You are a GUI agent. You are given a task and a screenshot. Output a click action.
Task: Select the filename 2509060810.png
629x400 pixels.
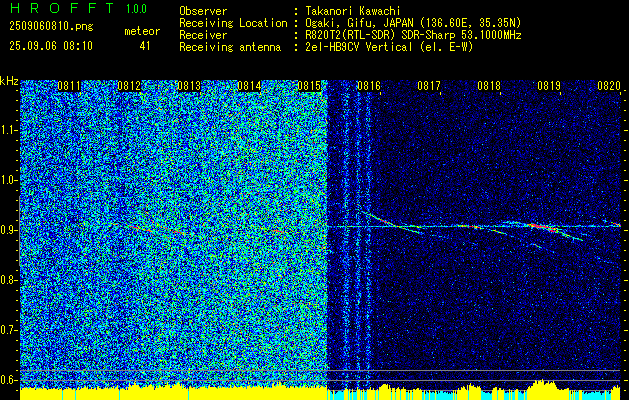click(x=51, y=27)
